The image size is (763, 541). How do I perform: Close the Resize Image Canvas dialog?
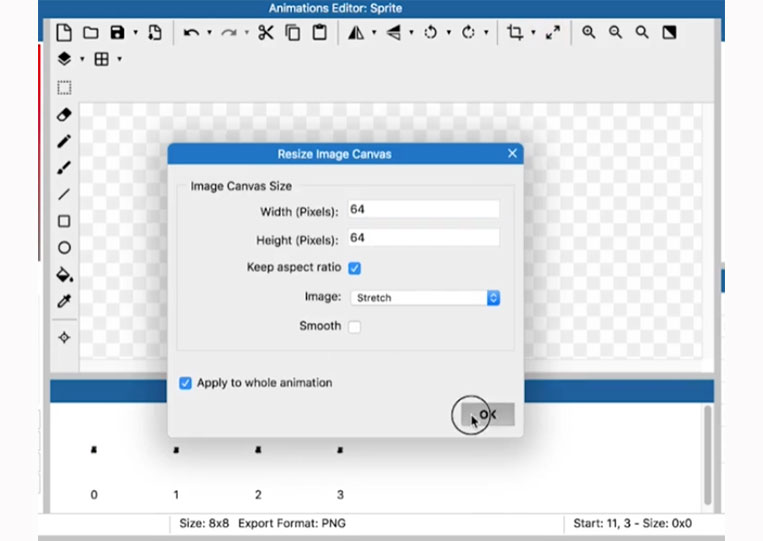pyautogui.click(x=512, y=153)
